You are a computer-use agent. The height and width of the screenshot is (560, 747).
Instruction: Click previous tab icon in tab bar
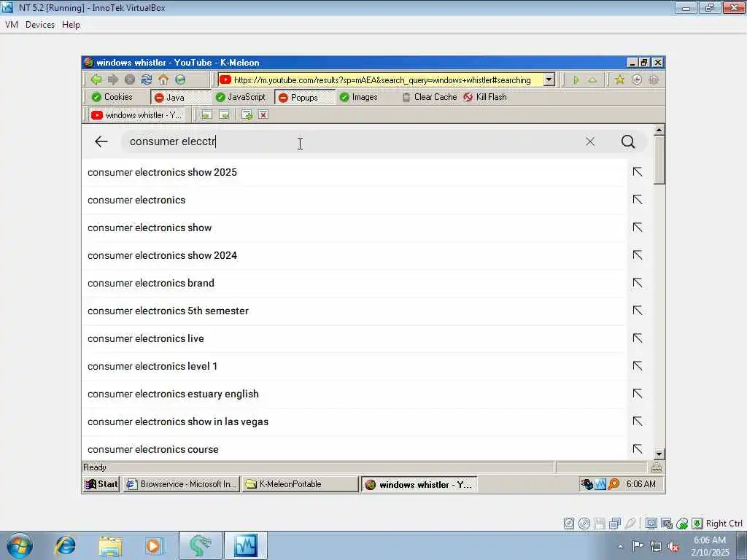[206, 114]
